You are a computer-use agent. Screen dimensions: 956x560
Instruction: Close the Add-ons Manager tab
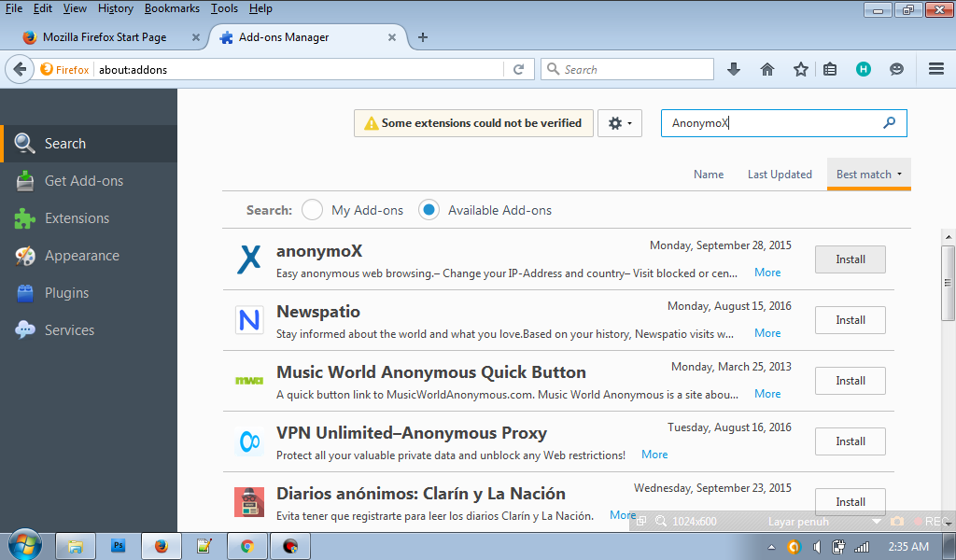(392, 37)
